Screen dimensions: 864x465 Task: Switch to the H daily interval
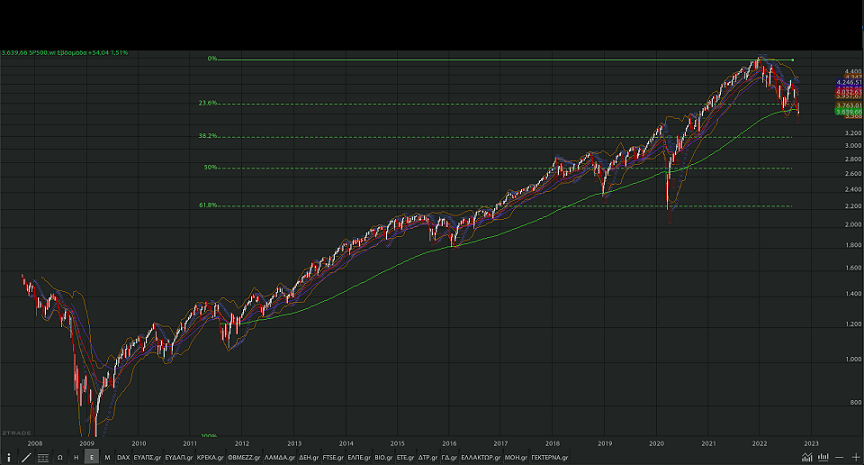(x=76, y=457)
